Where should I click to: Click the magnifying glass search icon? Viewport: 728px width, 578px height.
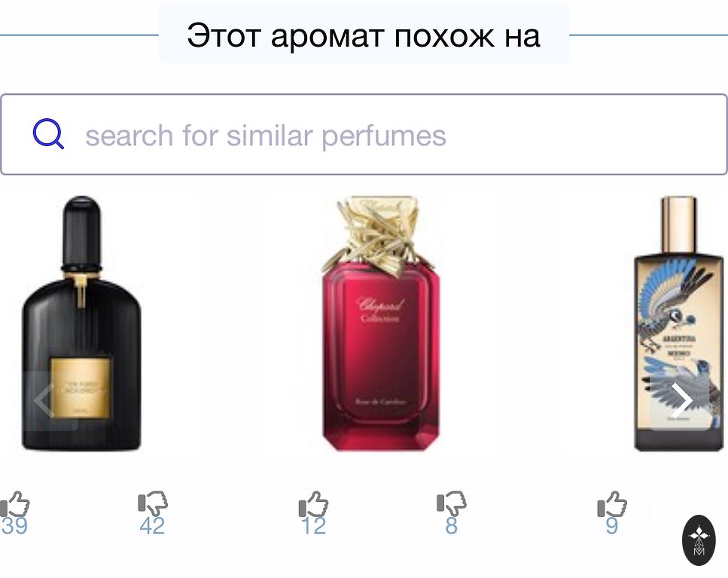(48, 134)
